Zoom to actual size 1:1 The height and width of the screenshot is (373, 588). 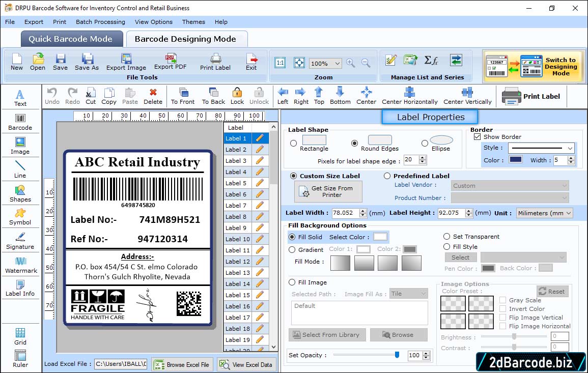[x=280, y=63]
